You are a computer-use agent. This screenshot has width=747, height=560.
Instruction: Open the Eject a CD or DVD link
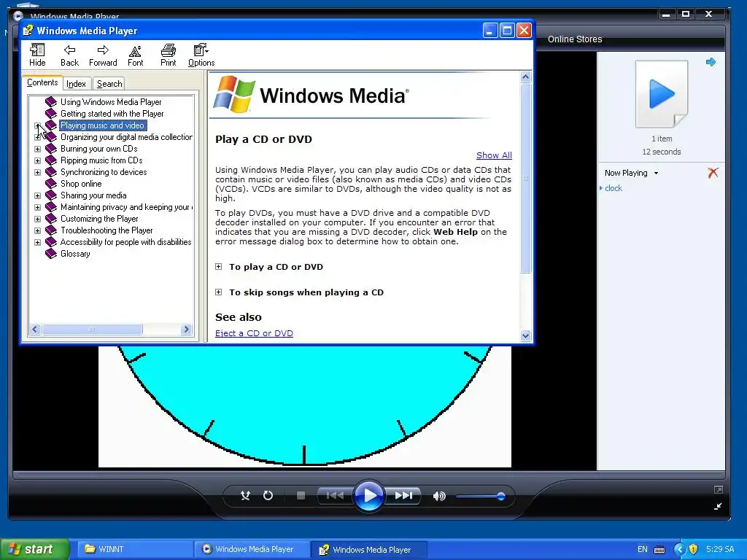point(254,333)
